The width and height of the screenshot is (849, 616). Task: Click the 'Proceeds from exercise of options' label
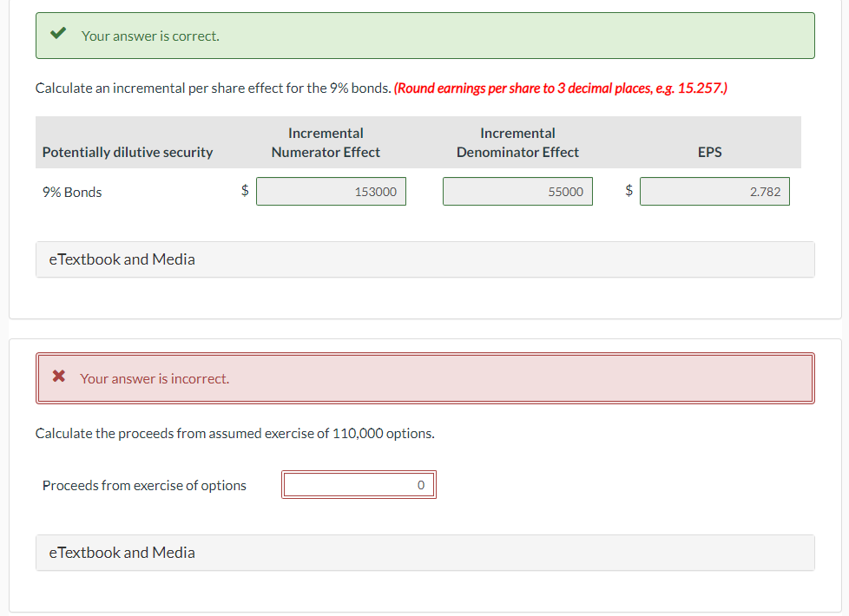[x=145, y=486]
